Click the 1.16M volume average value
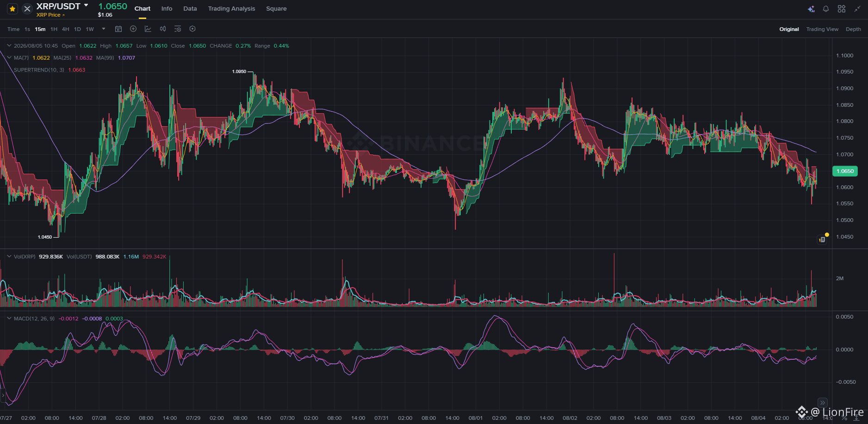The height and width of the screenshot is (424, 868). point(131,257)
